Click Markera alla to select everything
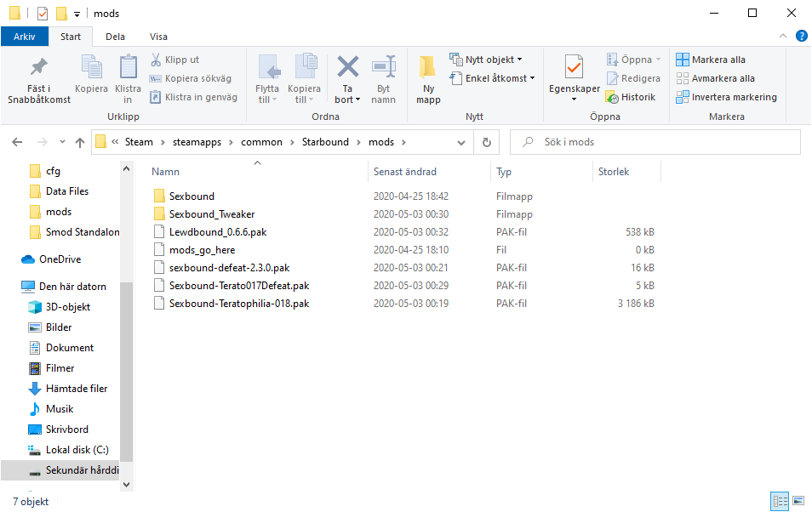This screenshot has height=512, width=812. click(711, 60)
